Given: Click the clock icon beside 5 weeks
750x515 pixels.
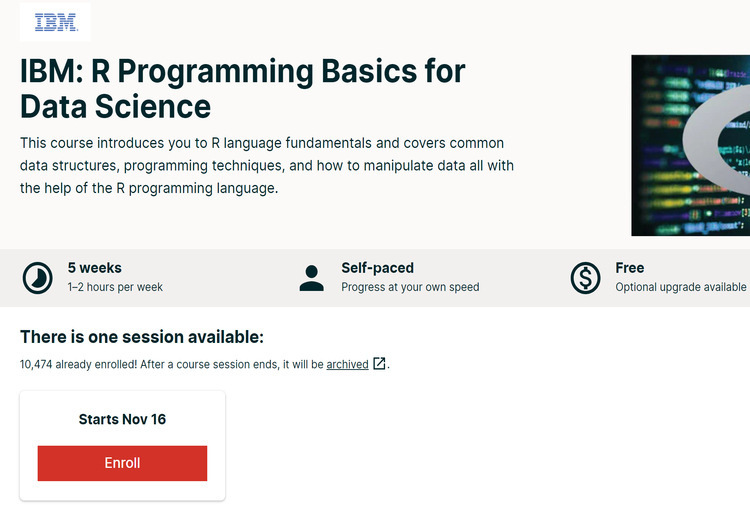Looking at the screenshot, I should click(x=38, y=277).
